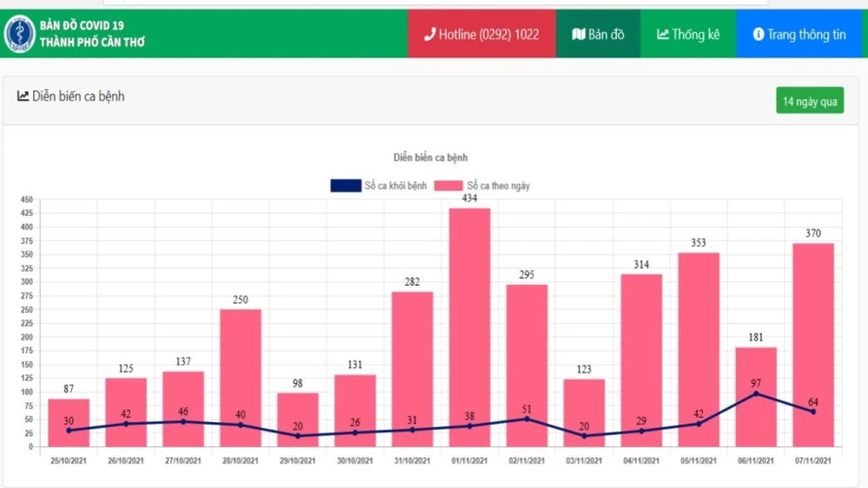Click the chart icon in Thống kê
Viewport: 868px width, 488px height.
(663, 35)
